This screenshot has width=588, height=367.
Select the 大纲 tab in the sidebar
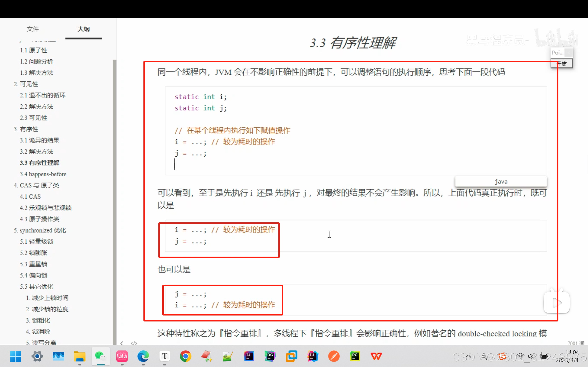pos(83,29)
